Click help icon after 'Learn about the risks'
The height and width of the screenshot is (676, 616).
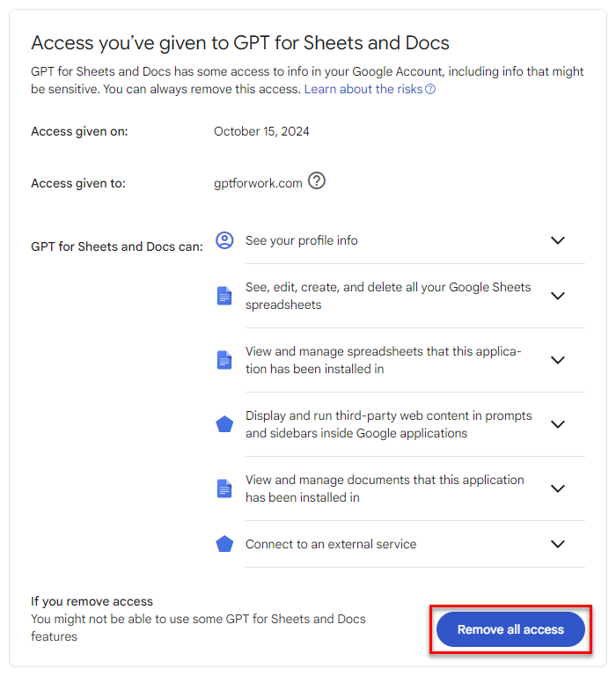pyautogui.click(x=430, y=90)
